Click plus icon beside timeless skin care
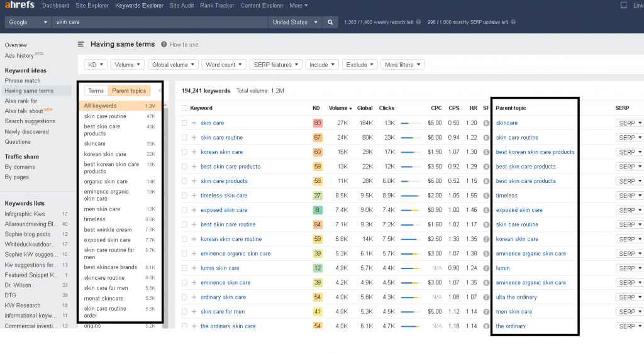Viewport: 644px width, 354px height. pos(194,196)
